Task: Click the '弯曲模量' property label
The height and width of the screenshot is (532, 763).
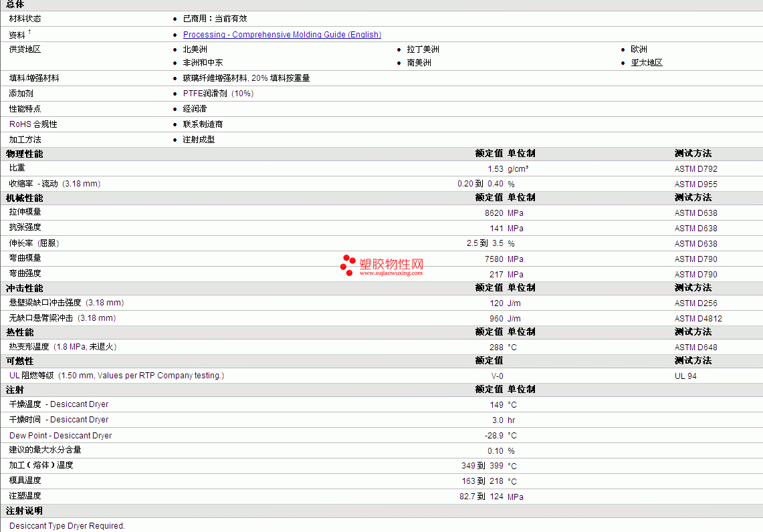Action: click(25, 258)
